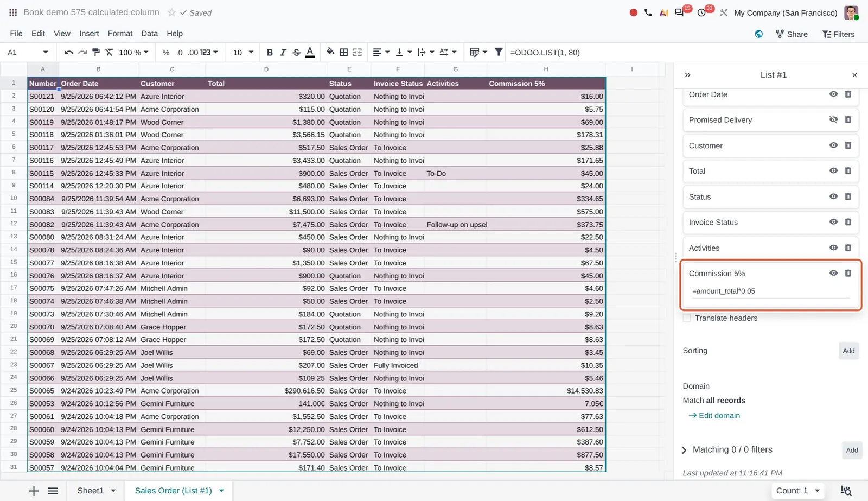The width and height of the screenshot is (868, 501).
Task: Click the Redo arrow in the toolbar
Action: pyautogui.click(x=82, y=52)
